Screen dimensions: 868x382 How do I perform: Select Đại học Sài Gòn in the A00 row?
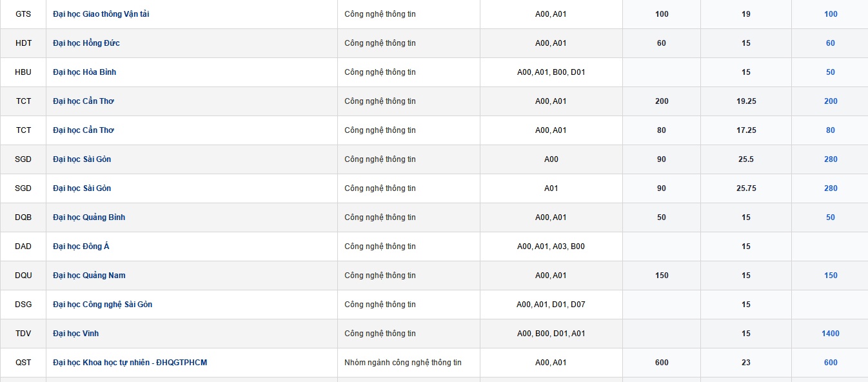coord(82,159)
